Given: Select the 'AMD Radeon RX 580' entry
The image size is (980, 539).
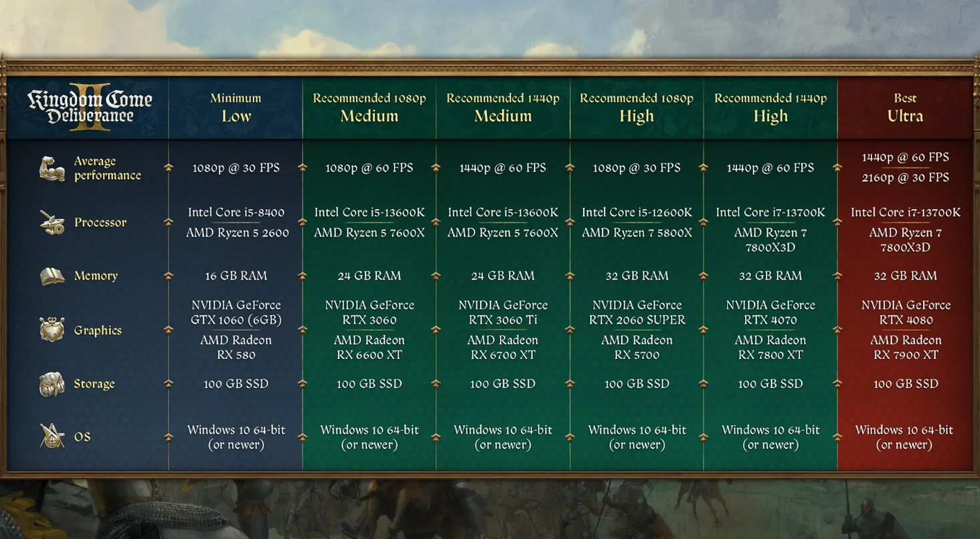Looking at the screenshot, I should (236, 347).
